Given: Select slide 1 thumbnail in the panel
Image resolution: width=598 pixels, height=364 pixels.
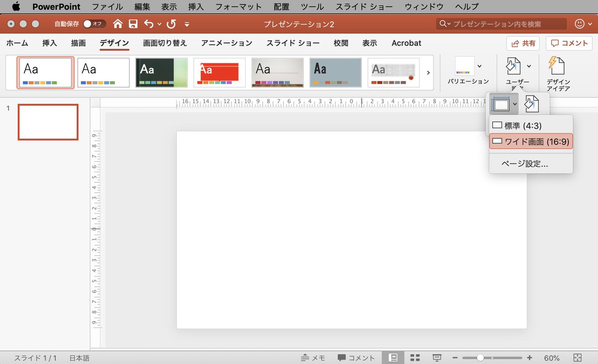Looking at the screenshot, I should (48, 122).
